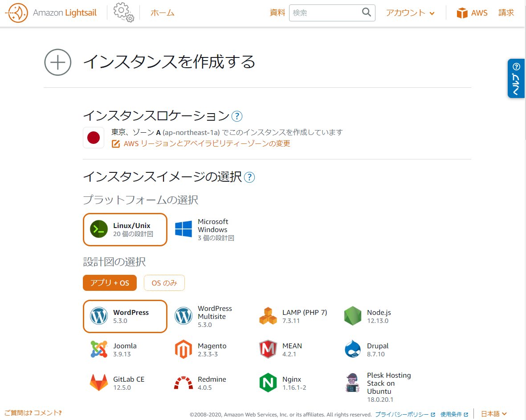This screenshot has height=420, width=526.
Task: Click the Drupal drop icon
Action: click(x=353, y=349)
